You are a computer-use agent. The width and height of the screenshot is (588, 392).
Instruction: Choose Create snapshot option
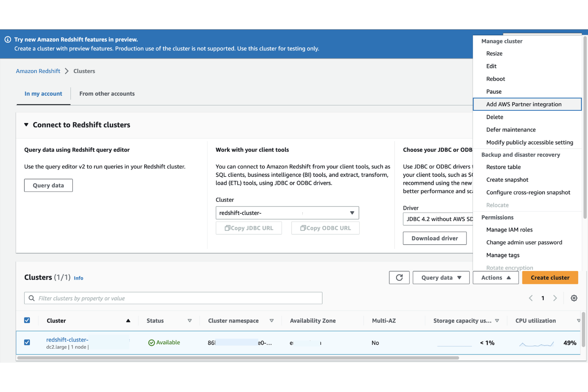527,180
